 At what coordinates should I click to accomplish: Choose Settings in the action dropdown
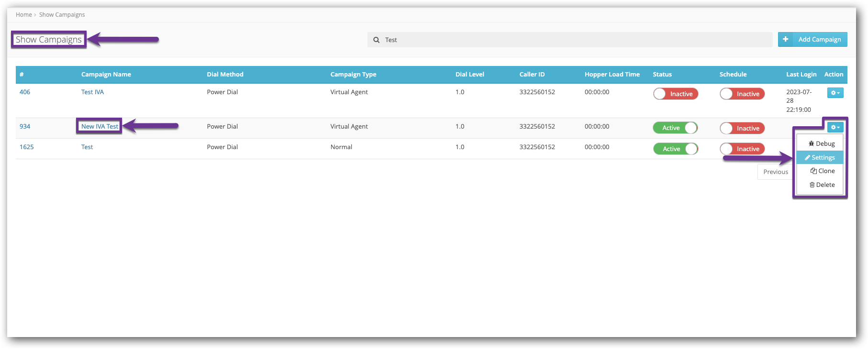pos(820,157)
